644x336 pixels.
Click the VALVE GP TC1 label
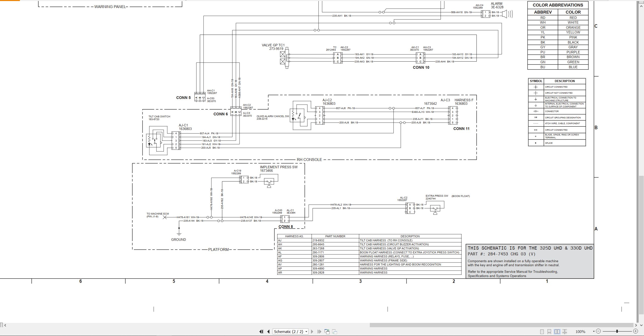tap(273, 45)
